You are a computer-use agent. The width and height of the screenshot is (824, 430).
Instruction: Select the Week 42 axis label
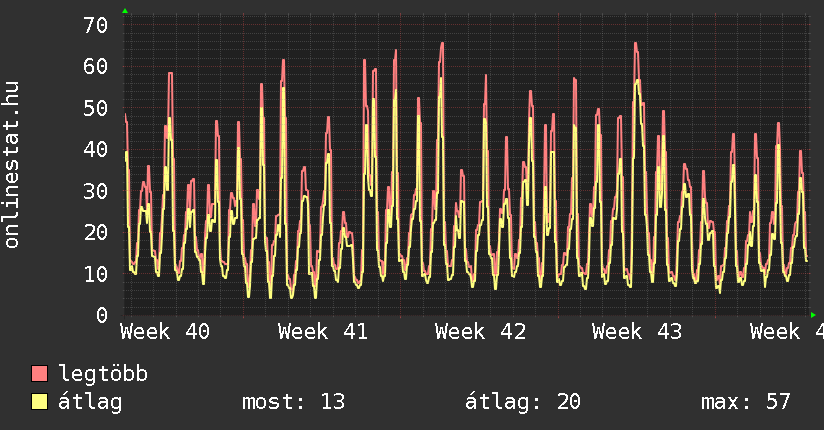(480, 332)
